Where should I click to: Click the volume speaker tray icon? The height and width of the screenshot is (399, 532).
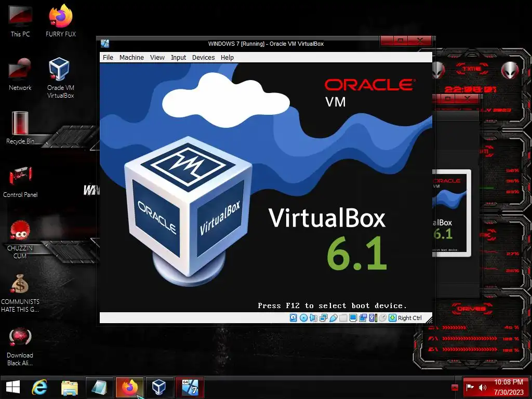482,387
